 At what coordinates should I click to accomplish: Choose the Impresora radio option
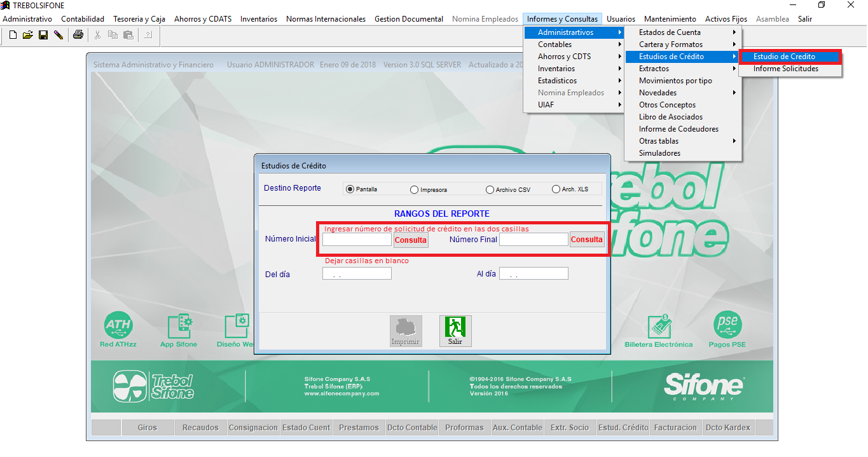(x=415, y=189)
